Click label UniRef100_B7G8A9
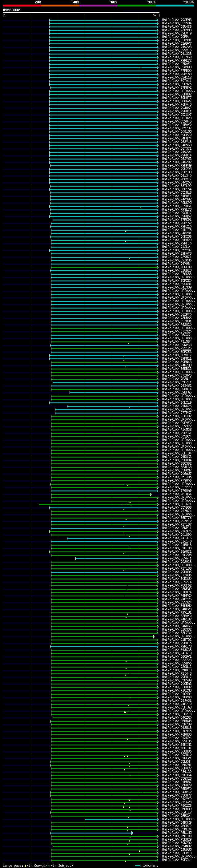Screen dimensions: 197x868 [x=176, y=491]
